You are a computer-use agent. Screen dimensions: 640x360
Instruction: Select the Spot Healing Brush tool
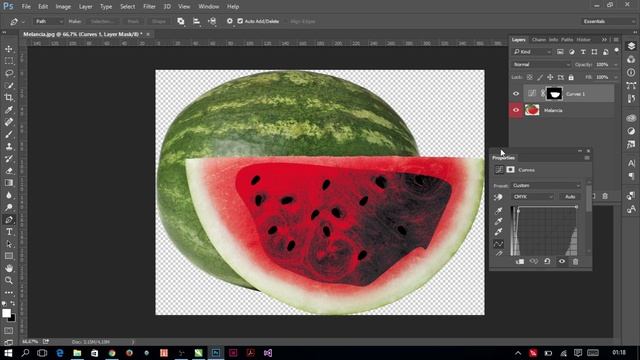click(x=9, y=122)
